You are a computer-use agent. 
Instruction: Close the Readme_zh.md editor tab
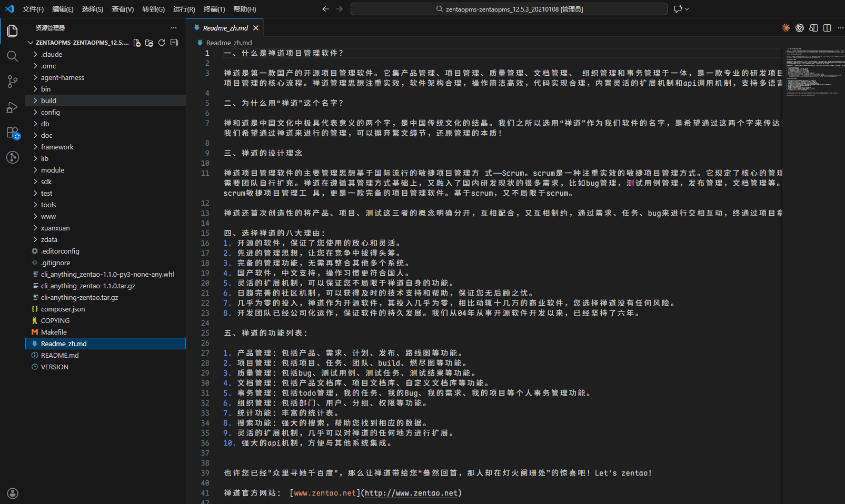256,28
